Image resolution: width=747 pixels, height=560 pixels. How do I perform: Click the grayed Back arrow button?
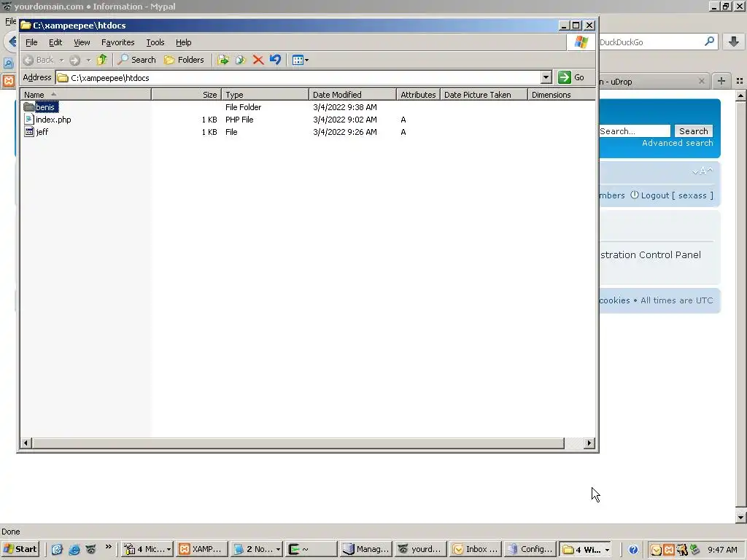[39, 60]
